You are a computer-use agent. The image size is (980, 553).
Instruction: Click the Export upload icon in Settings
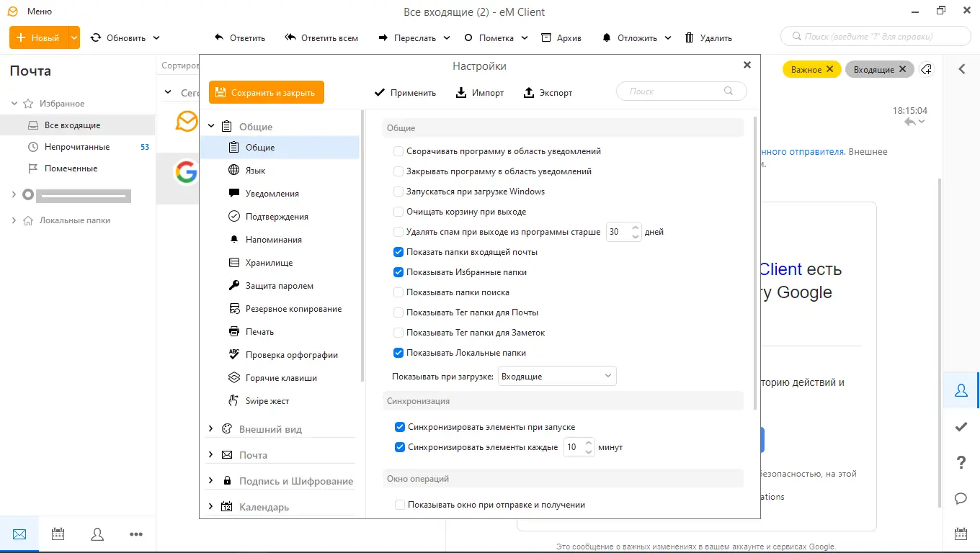pyautogui.click(x=529, y=92)
